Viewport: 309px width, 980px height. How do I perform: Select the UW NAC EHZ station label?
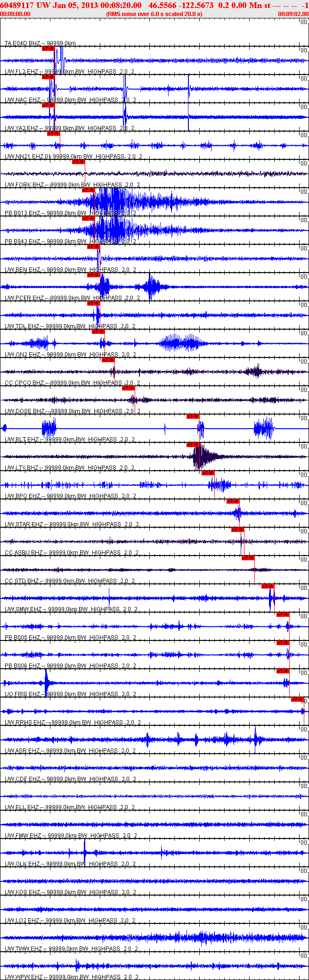(23, 100)
